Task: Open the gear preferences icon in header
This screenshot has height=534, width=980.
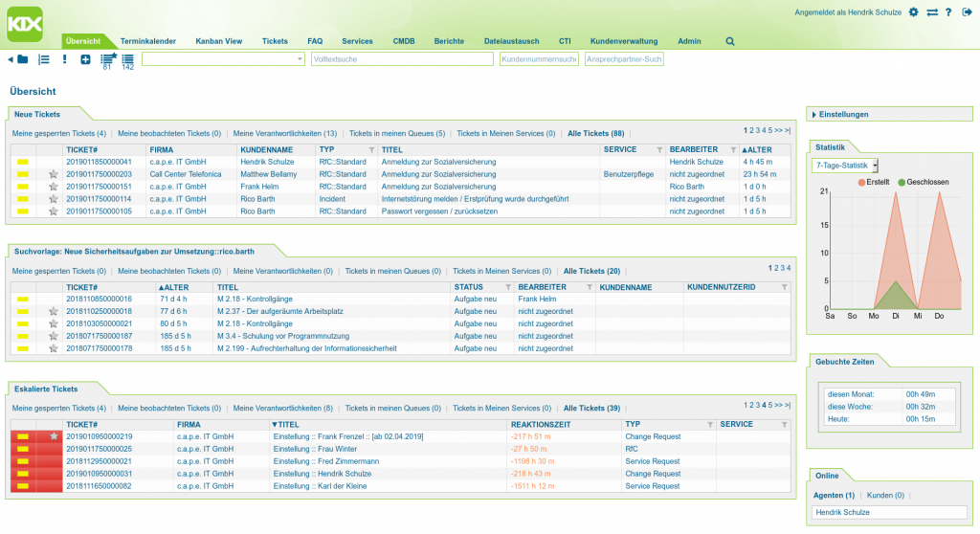Action: tap(913, 12)
